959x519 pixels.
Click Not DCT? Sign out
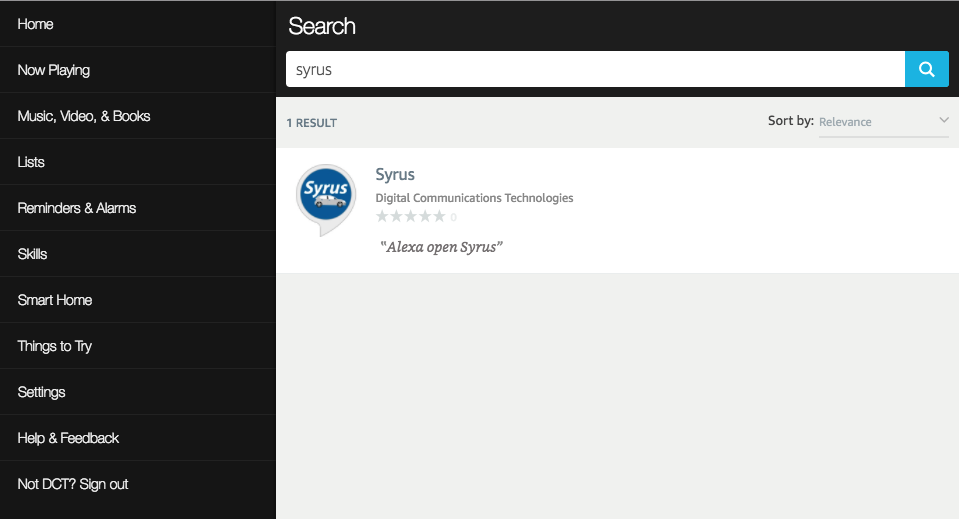click(x=73, y=484)
